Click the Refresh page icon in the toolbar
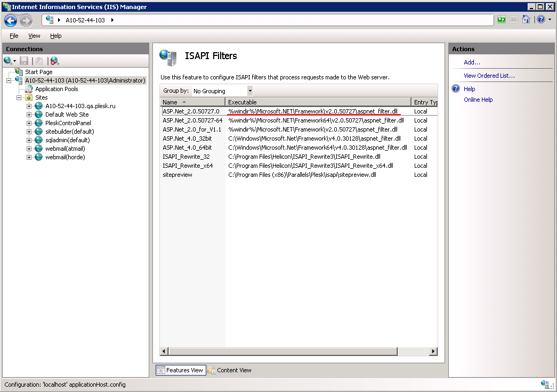This screenshot has width=557, height=392. point(502,20)
